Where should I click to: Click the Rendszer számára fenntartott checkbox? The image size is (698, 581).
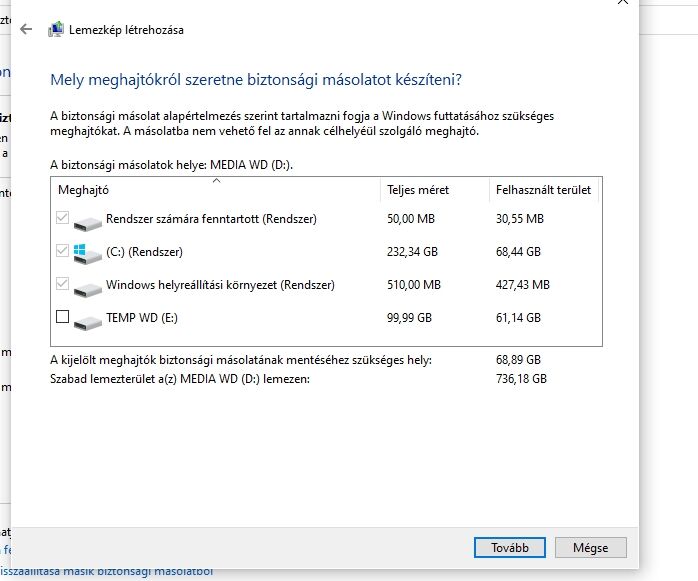point(63,218)
